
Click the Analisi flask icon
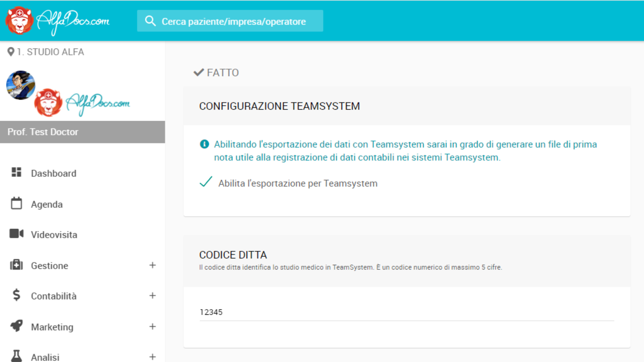(16, 356)
